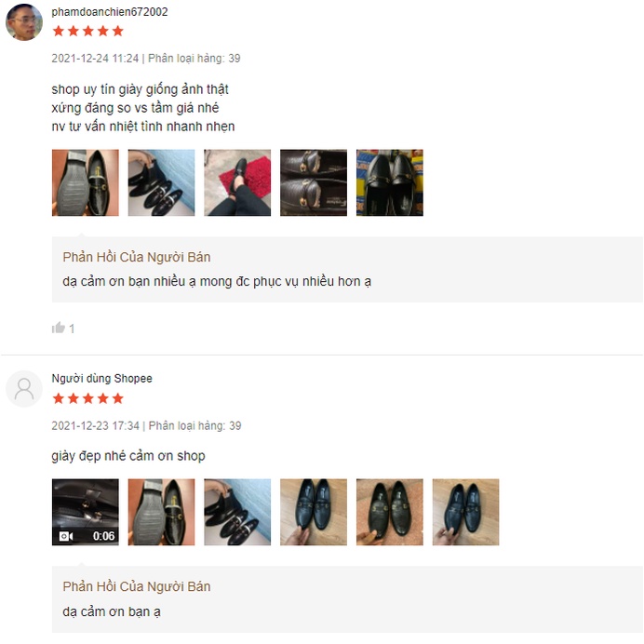View first review's red carpet photo
Screen dimensions: 644x644
point(237,182)
